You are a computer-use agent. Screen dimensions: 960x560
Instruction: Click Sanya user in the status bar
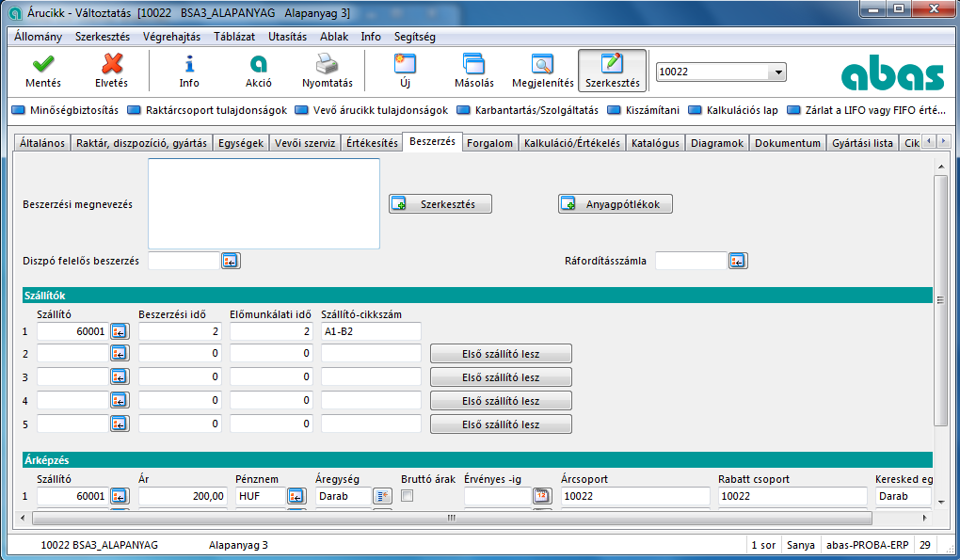[x=801, y=545]
